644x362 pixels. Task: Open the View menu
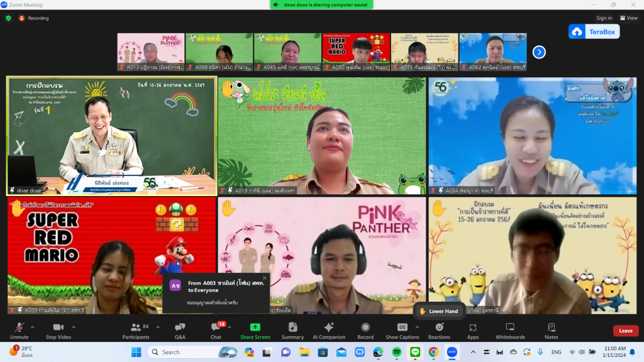628,18
